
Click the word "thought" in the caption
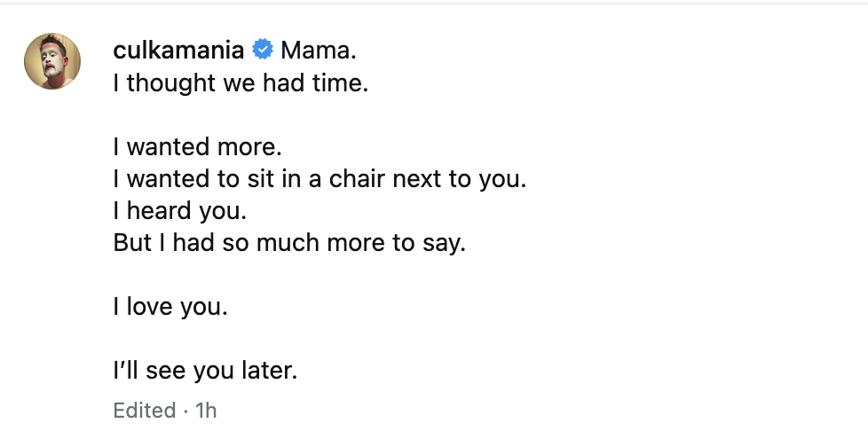(x=165, y=82)
